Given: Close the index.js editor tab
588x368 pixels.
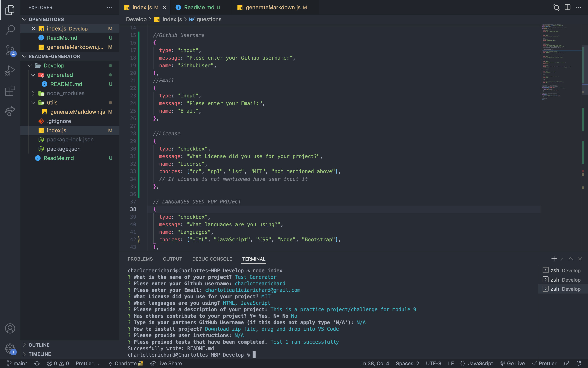Looking at the screenshot, I should 164,8.
